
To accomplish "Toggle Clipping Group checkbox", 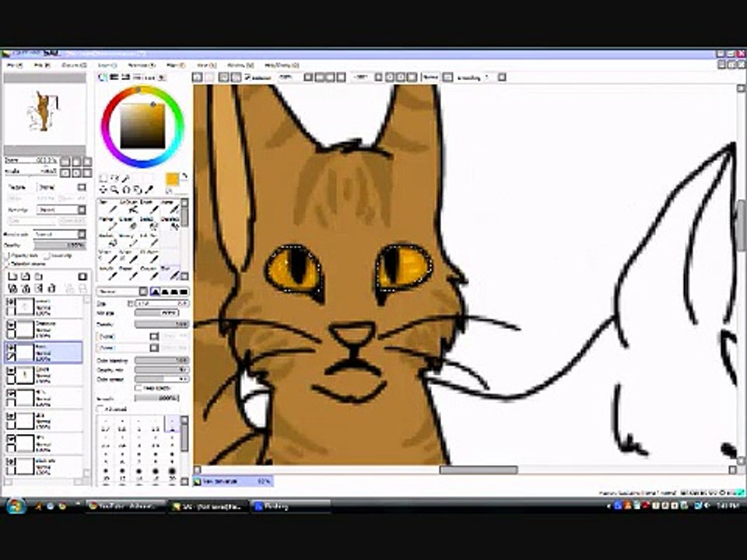I will [x=47, y=256].
